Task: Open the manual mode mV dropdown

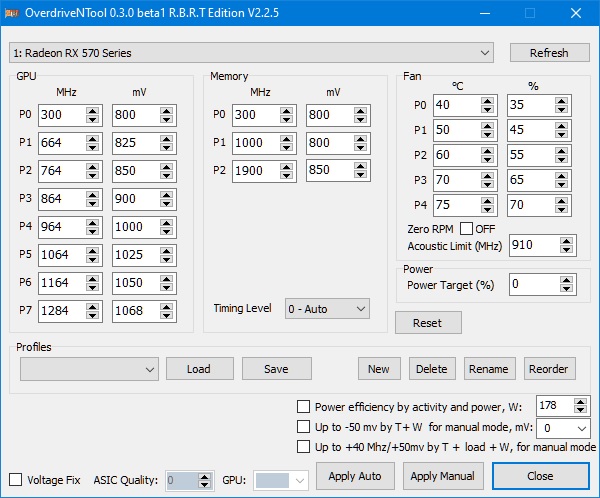Action: 563,428
